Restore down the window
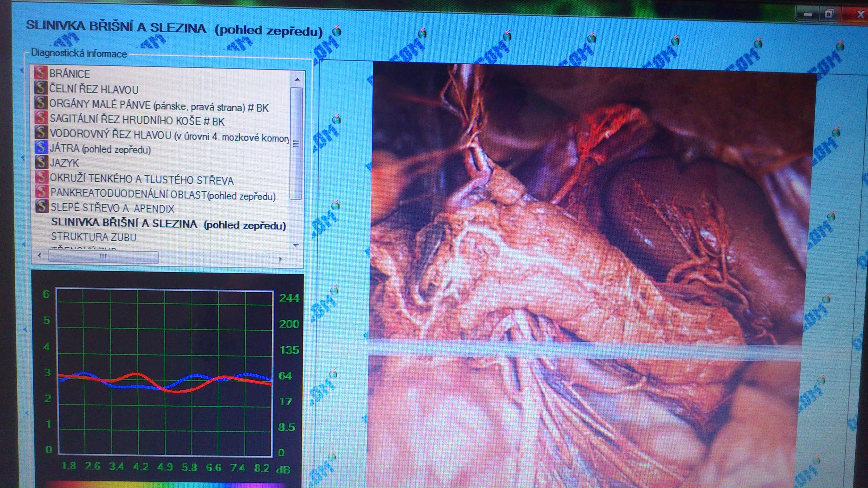The image size is (868, 488). (829, 14)
